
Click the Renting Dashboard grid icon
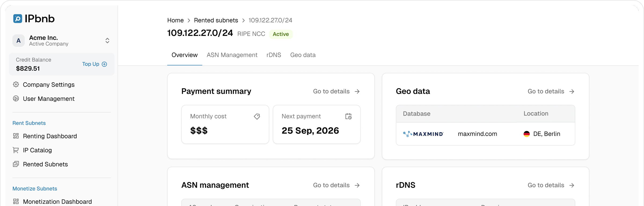click(16, 136)
